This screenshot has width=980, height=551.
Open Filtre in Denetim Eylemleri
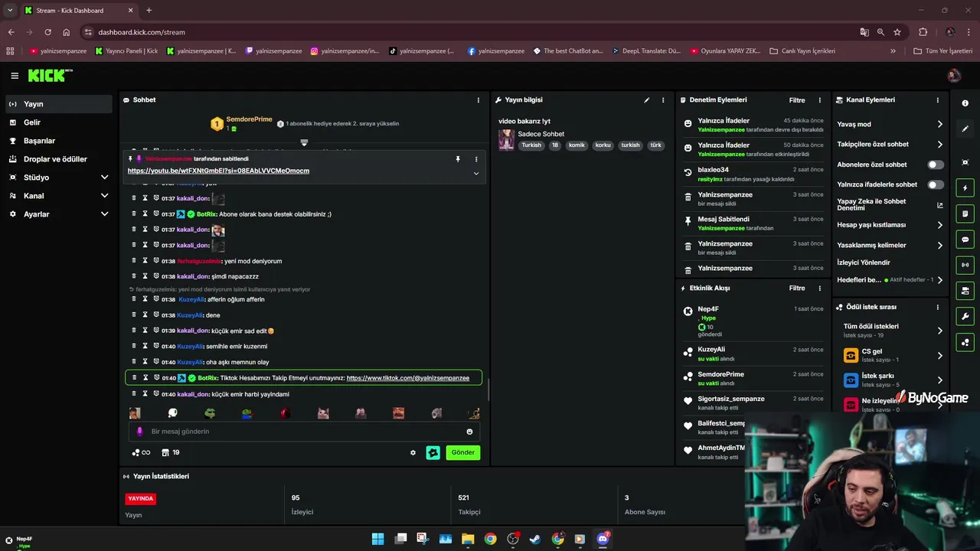click(x=797, y=100)
